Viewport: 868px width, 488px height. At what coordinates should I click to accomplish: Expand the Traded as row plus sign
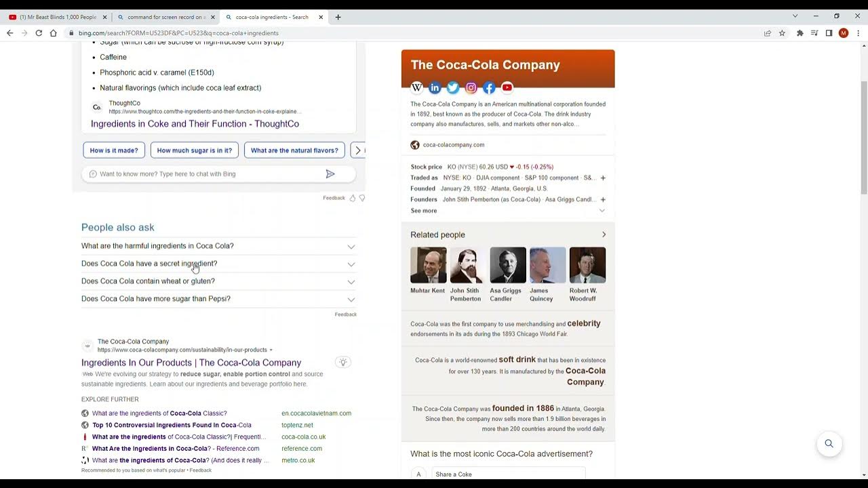603,178
